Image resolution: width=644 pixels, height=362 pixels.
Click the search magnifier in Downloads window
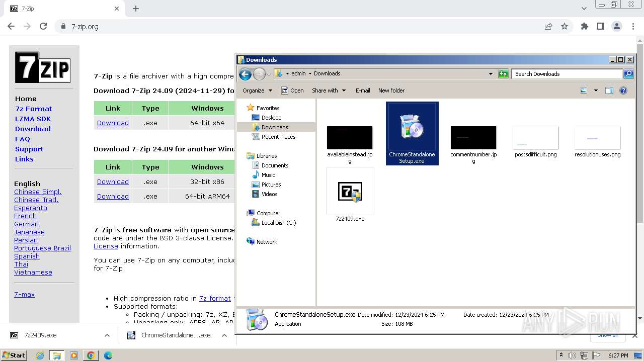tap(628, 74)
